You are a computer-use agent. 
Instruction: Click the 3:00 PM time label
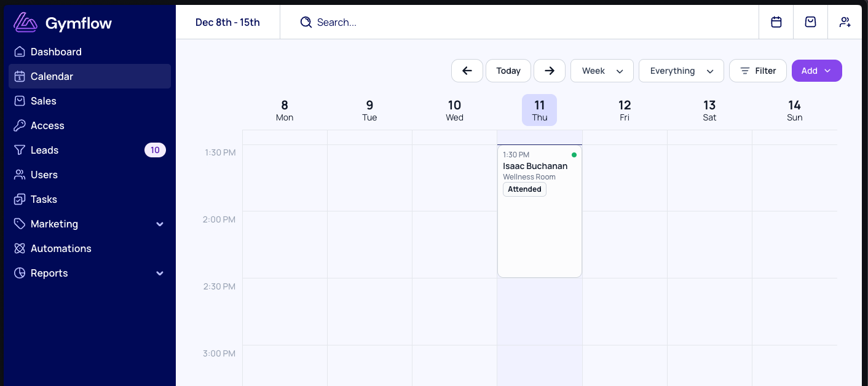coord(219,353)
